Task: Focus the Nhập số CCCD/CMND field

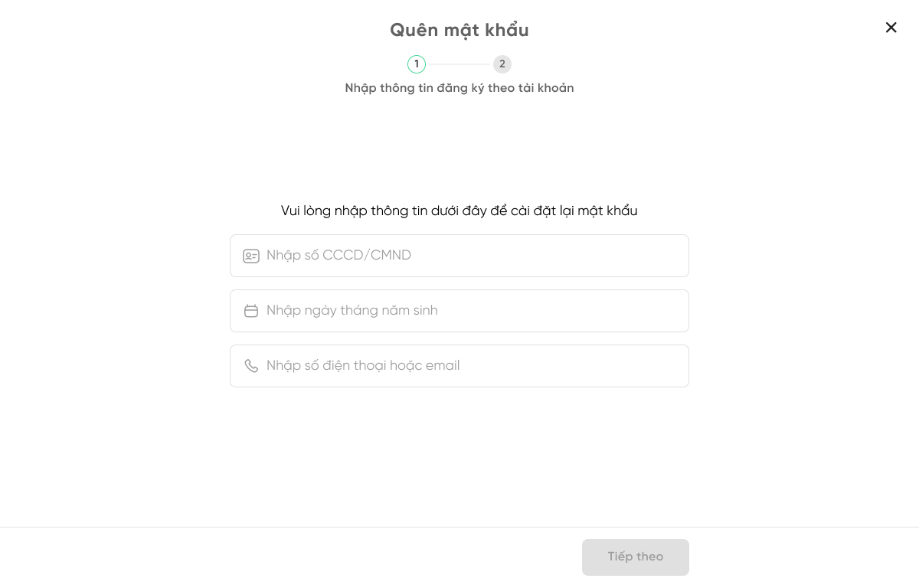Action: point(536,256)
